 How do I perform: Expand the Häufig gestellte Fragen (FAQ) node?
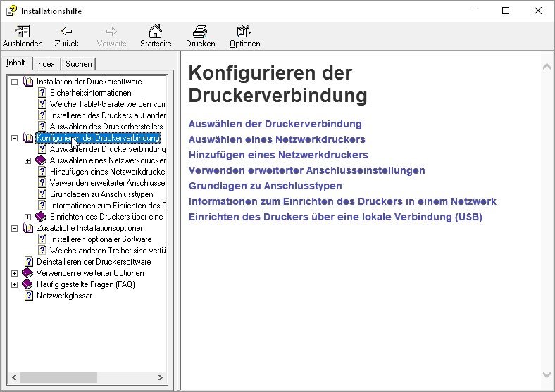15,284
